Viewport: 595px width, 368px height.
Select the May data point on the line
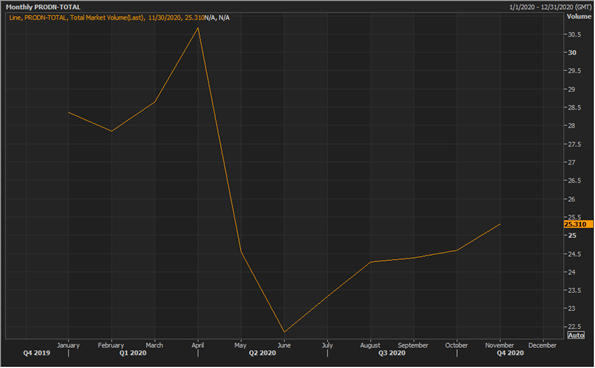coord(241,251)
